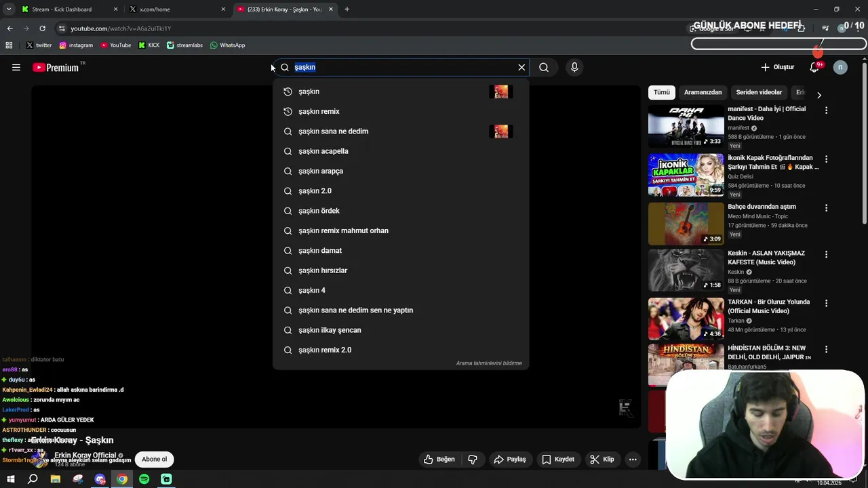Save the video with Kaydet
Viewport: 868px width, 488px height.
[558, 459]
